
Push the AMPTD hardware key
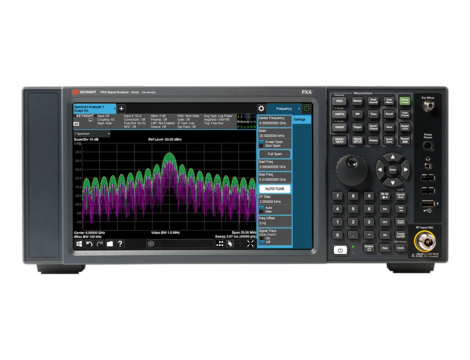click(x=339, y=114)
